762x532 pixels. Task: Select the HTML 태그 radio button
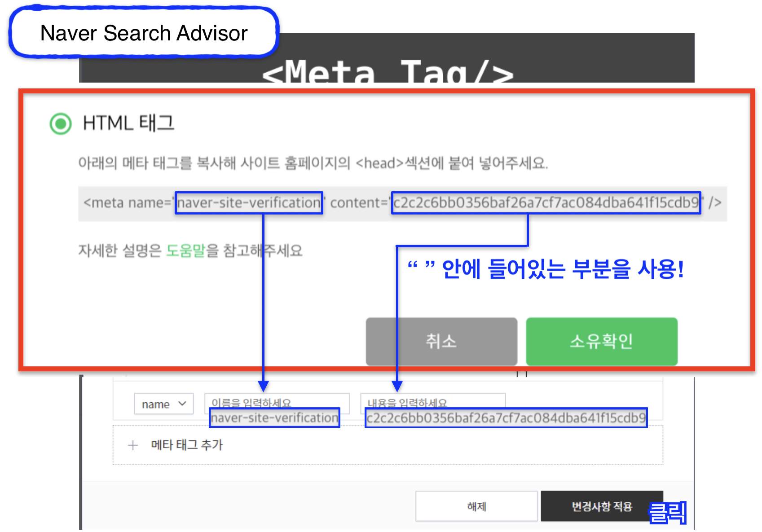61,123
